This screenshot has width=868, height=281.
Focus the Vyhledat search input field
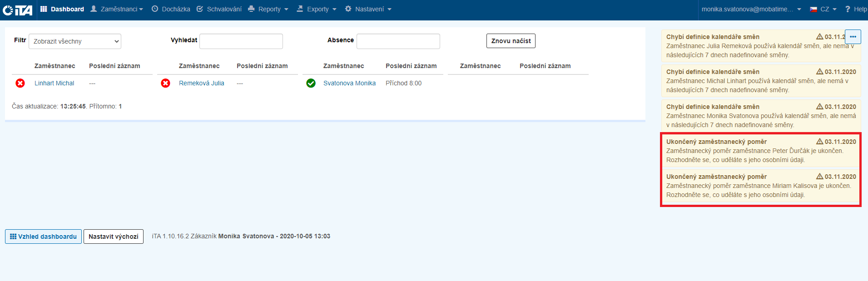pyautogui.click(x=241, y=41)
